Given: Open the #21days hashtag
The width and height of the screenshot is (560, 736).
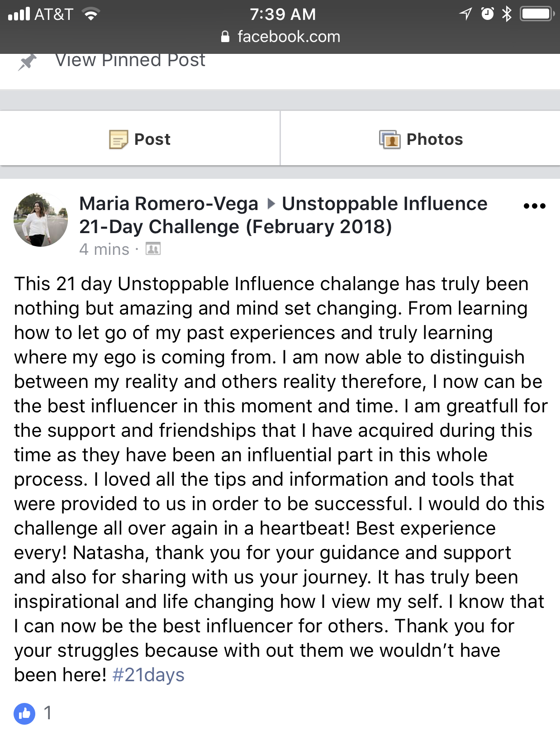Looking at the screenshot, I should pyautogui.click(x=148, y=675).
